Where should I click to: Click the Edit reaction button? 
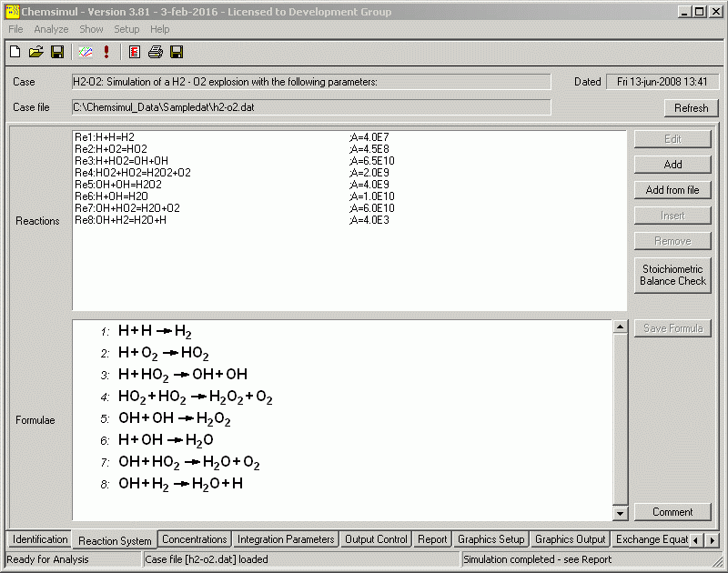(x=672, y=139)
